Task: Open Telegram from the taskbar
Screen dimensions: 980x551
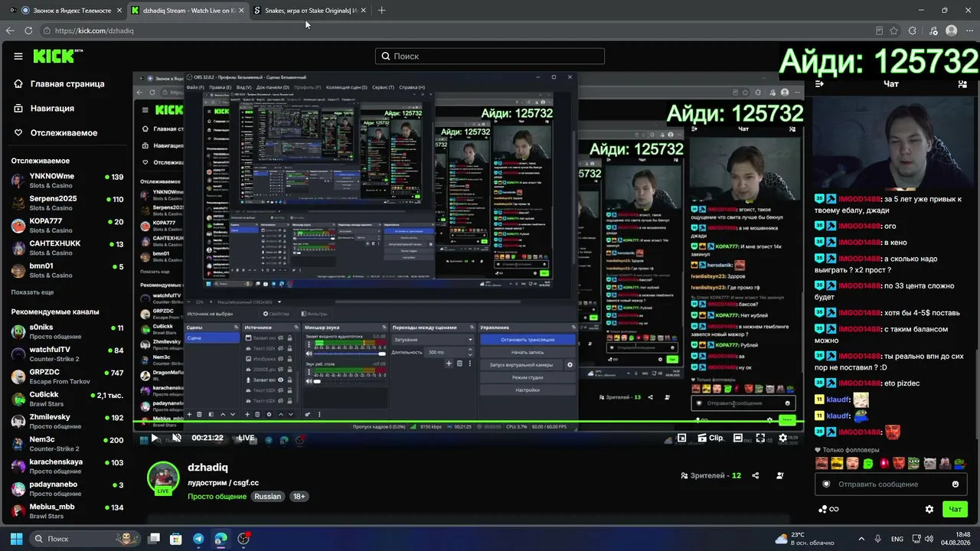Action: (x=198, y=539)
